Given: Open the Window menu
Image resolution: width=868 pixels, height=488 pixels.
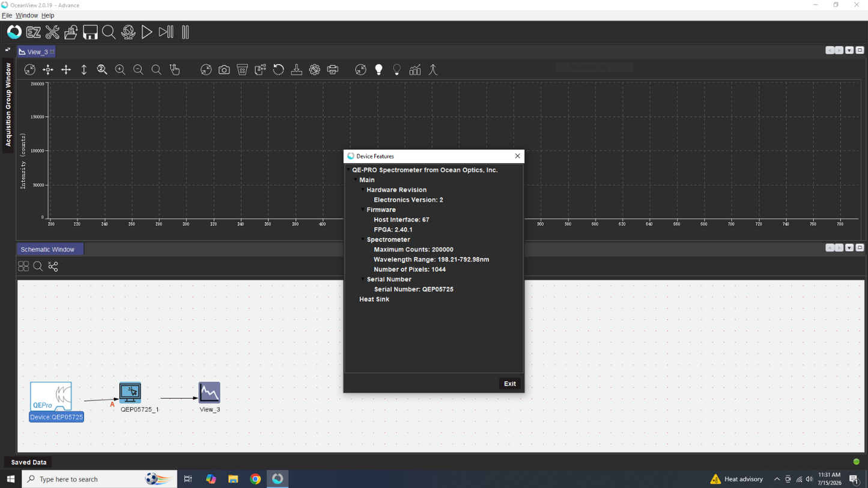Looking at the screenshot, I should click(x=26, y=16).
